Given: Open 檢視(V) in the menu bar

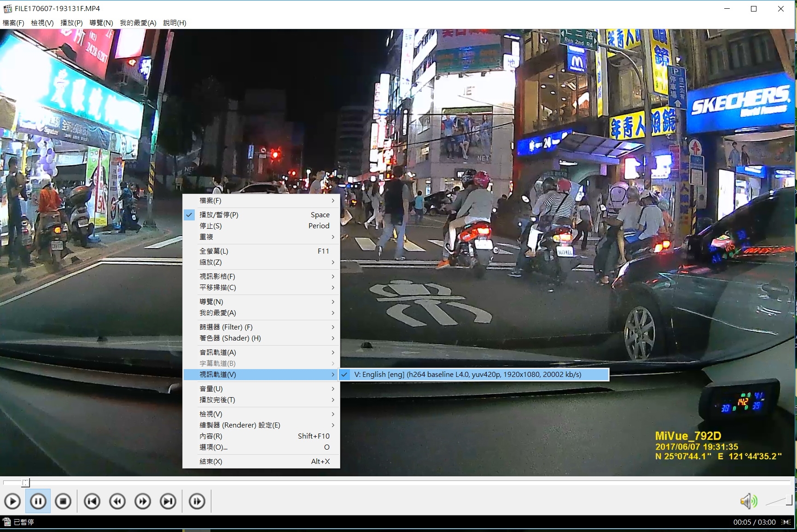Looking at the screenshot, I should 42,23.
